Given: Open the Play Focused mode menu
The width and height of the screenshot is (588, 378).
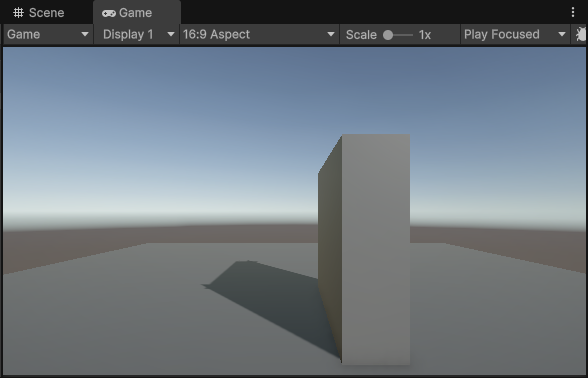Looking at the screenshot, I should click(515, 34).
